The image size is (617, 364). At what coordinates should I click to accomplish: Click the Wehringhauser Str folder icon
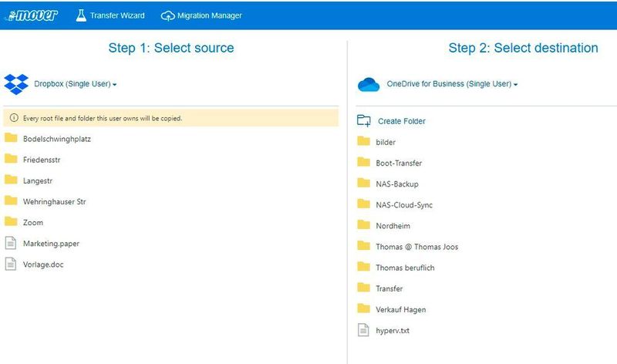(x=11, y=201)
